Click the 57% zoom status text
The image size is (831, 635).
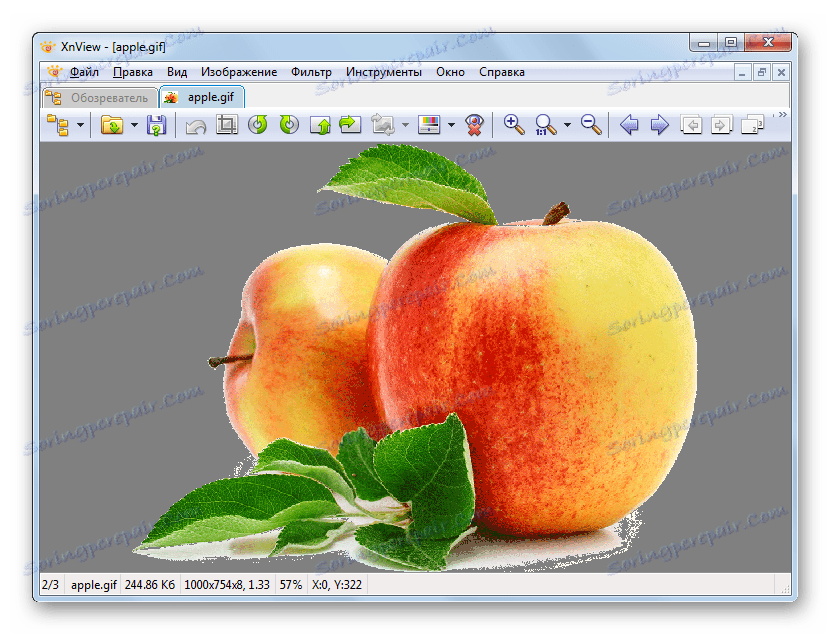(x=290, y=585)
